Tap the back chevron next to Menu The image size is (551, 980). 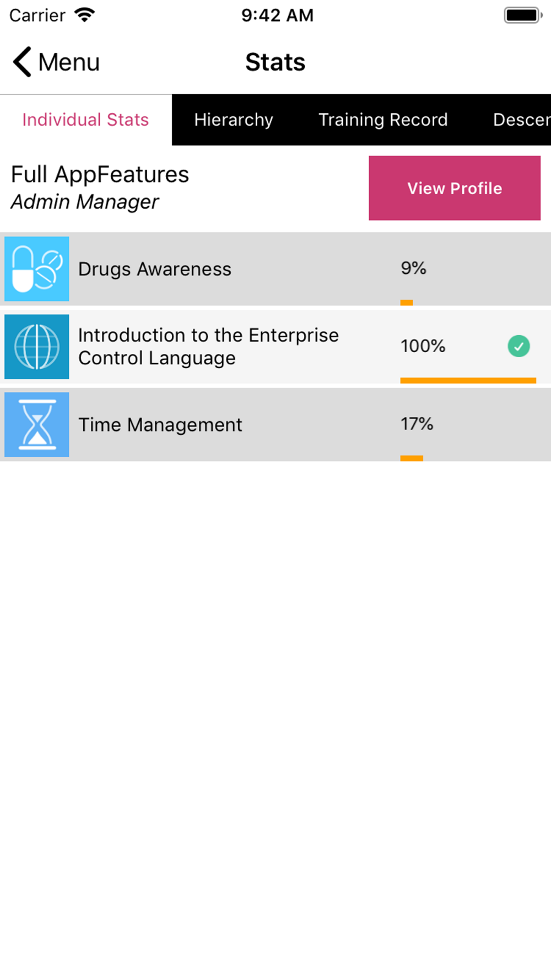point(23,62)
